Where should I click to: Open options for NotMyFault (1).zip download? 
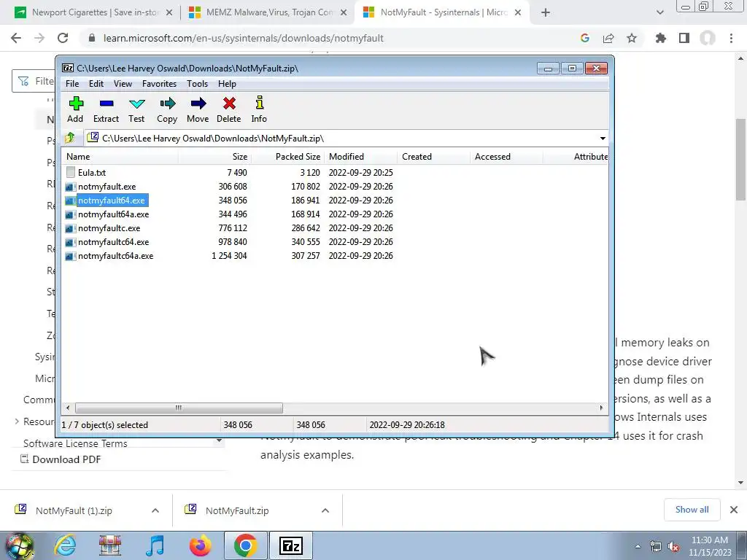(155, 510)
